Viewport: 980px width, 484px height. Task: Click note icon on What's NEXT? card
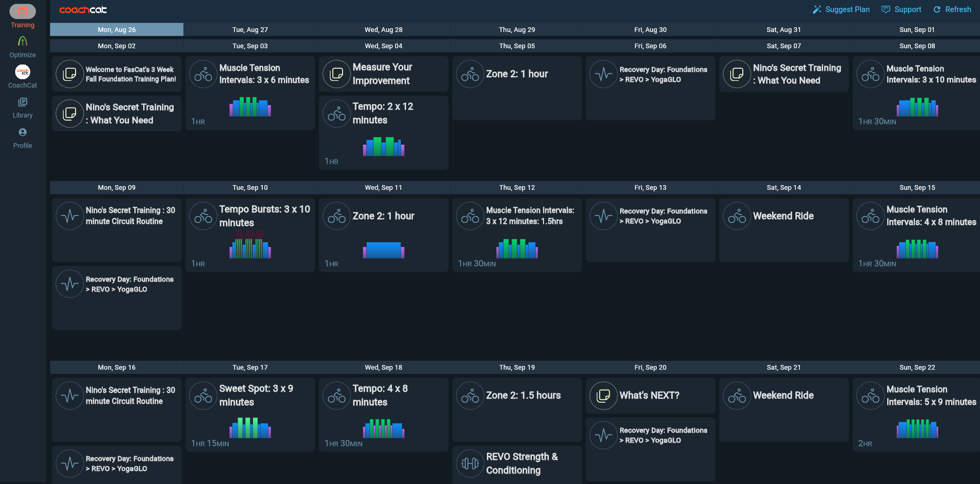pos(603,396)
